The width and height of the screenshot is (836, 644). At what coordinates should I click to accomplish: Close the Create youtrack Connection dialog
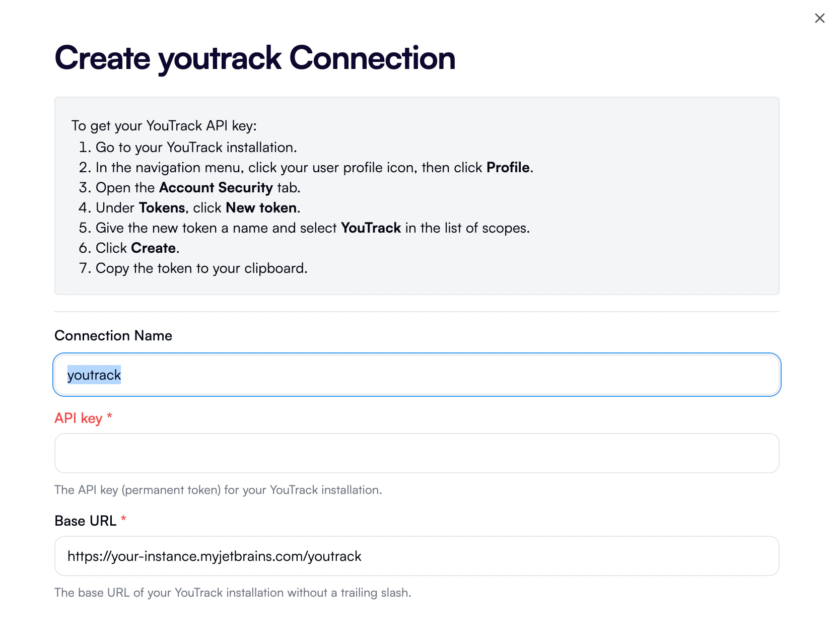coord(819,18)
